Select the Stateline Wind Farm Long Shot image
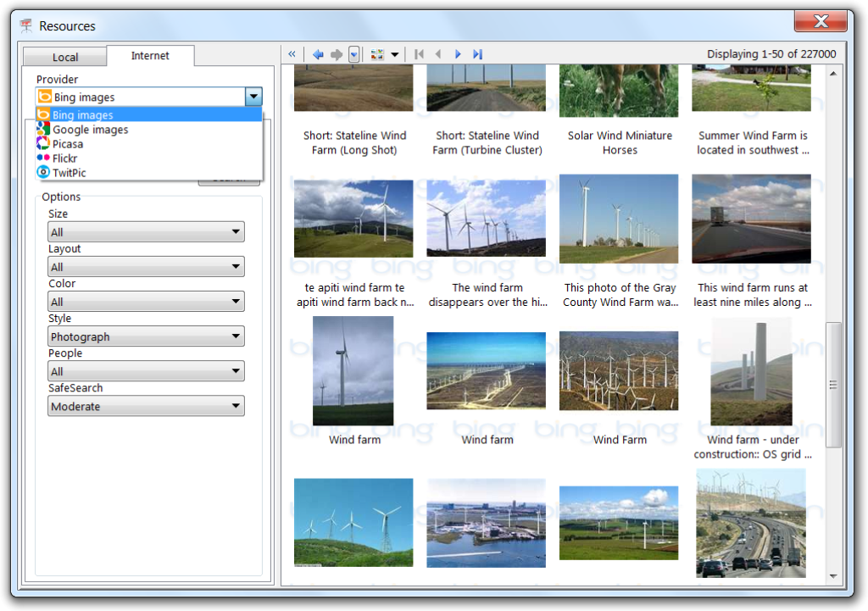 [353, 87]
